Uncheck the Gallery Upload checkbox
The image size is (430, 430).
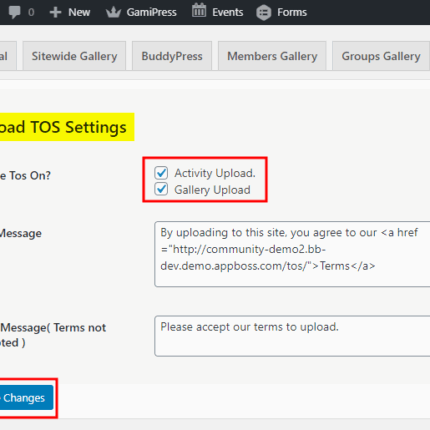pos(161,189)
